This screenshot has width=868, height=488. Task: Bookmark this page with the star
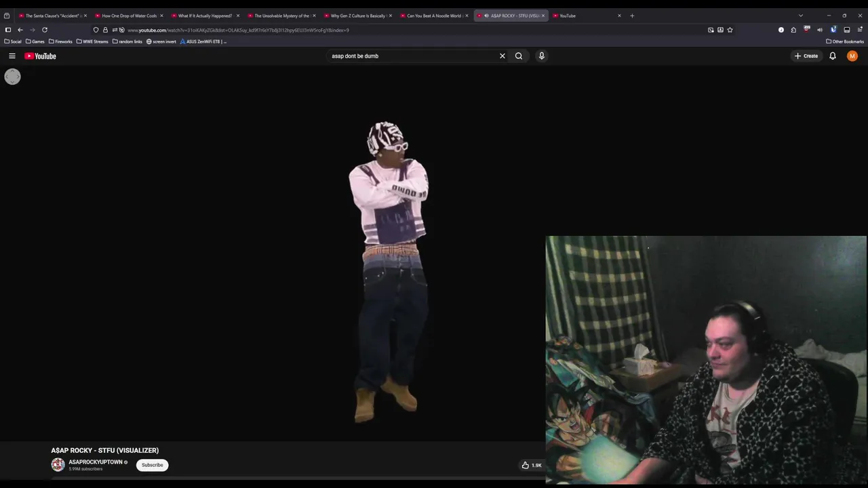730,30
